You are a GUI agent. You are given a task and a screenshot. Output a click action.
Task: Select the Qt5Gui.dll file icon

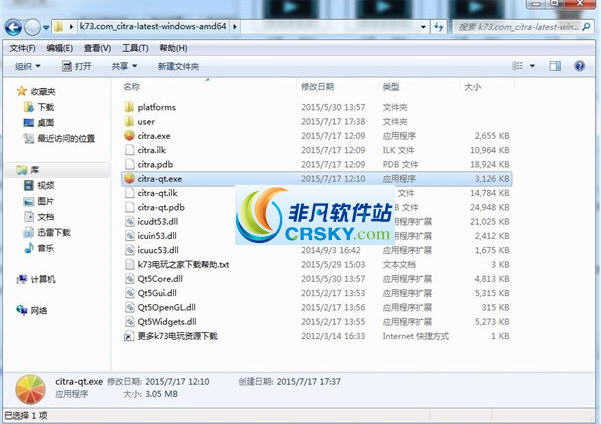[x=130, y=293]
